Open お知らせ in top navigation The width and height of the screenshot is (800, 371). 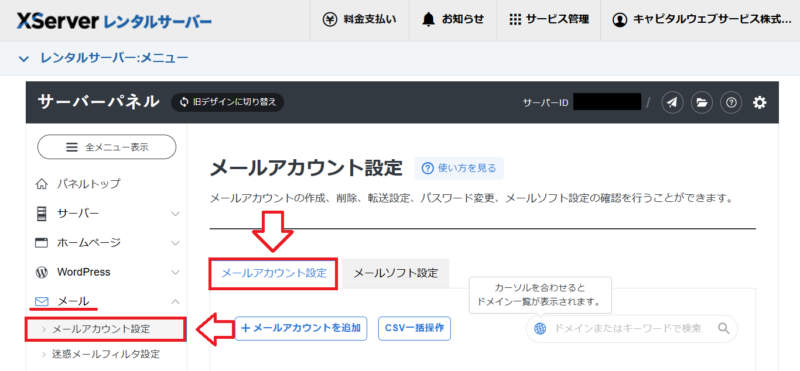(x=453, y=20)
